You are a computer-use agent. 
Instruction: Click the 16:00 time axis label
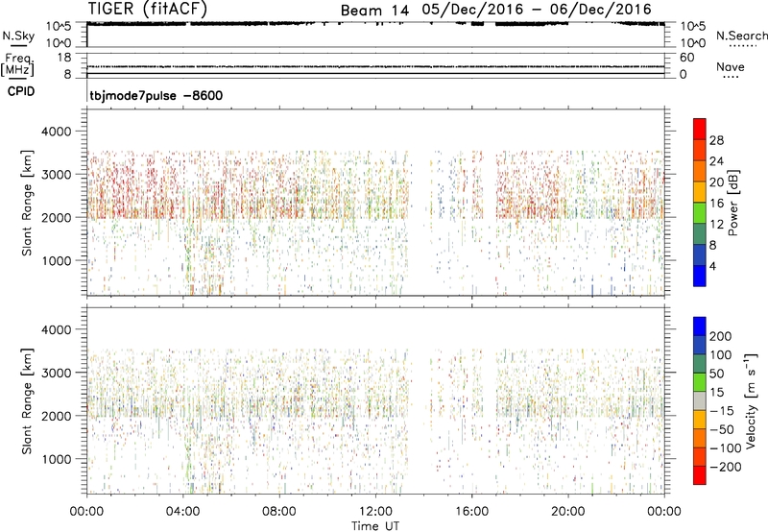471,512
